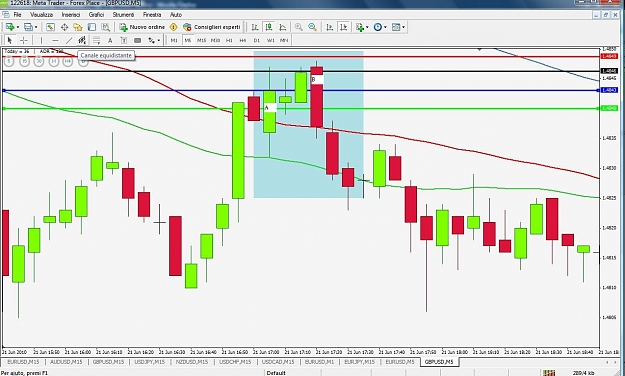Switch to the EURUSD,M1 chart tab
Screen dimensions: 625x376
tap(319, 362)
